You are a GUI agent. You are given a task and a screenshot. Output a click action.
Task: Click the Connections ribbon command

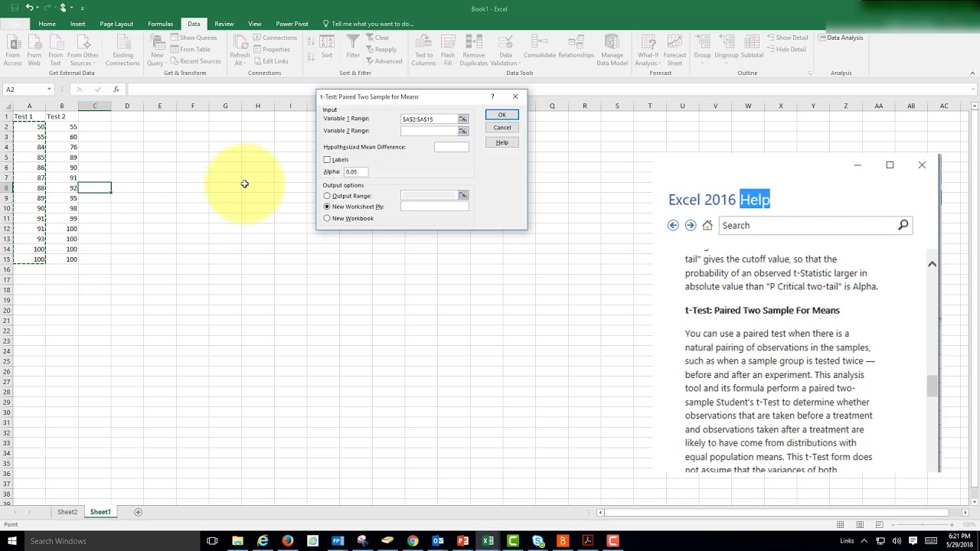pos(275,37)
